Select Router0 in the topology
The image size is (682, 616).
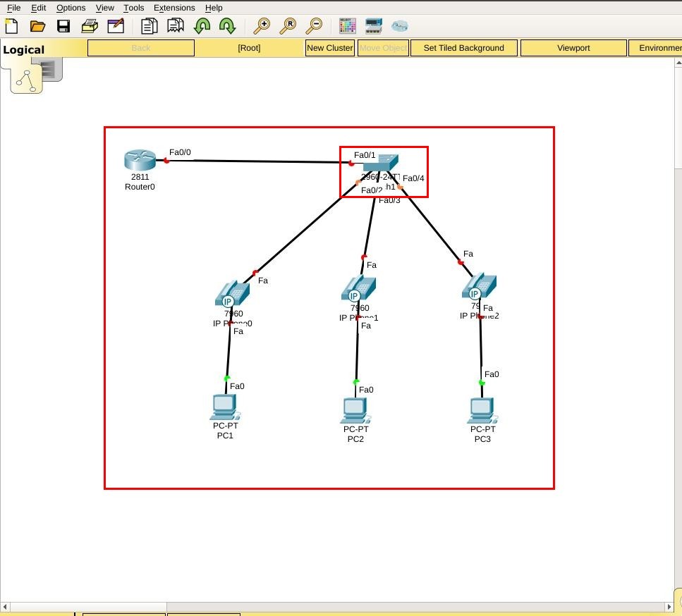[139, 161]
